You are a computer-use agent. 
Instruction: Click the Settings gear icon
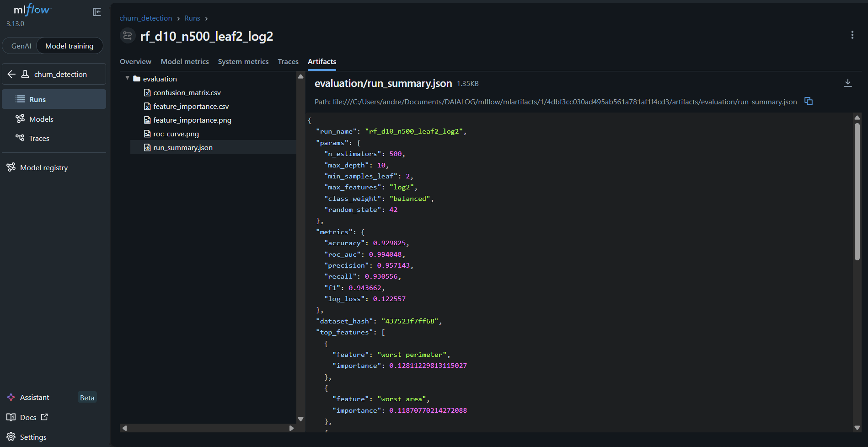11,436
